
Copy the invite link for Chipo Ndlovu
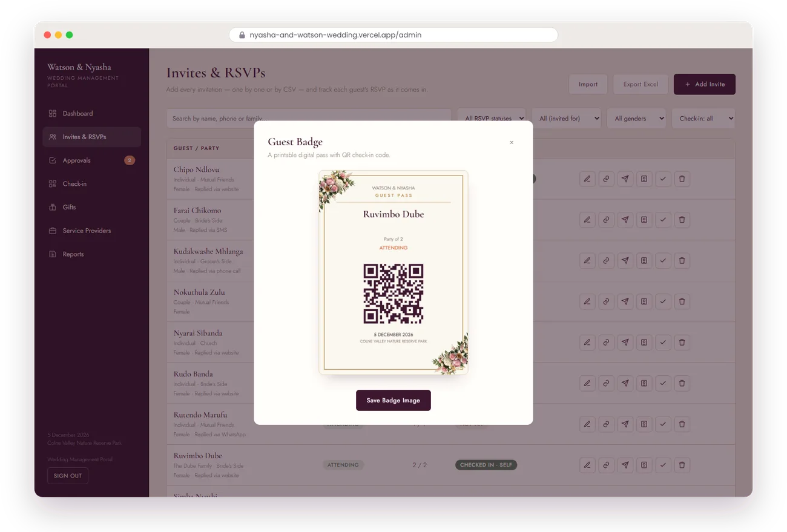pyautogui.click(x=606, y=179)
